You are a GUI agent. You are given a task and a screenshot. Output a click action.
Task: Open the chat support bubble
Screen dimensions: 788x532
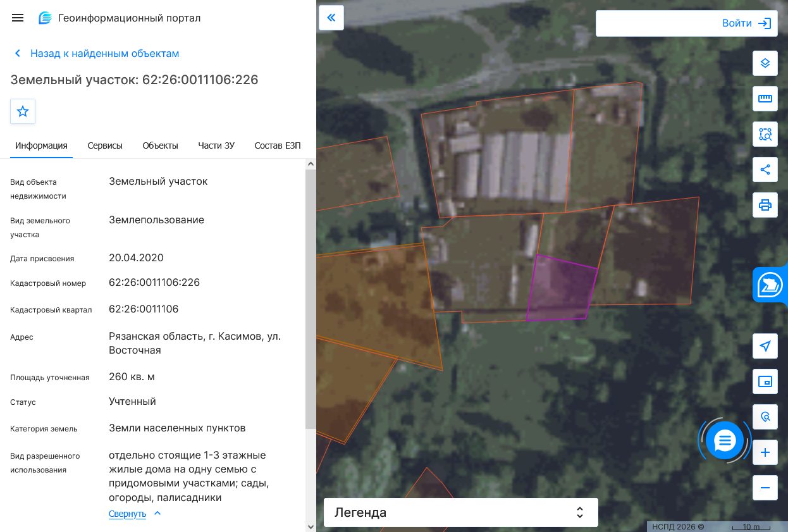point(725,440)
